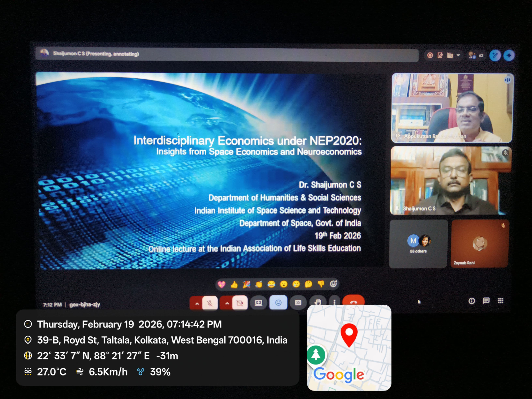Expand audio settings arrow beside microphone
532x399 pixels.
pyautogui.click(x=197, y=303)
